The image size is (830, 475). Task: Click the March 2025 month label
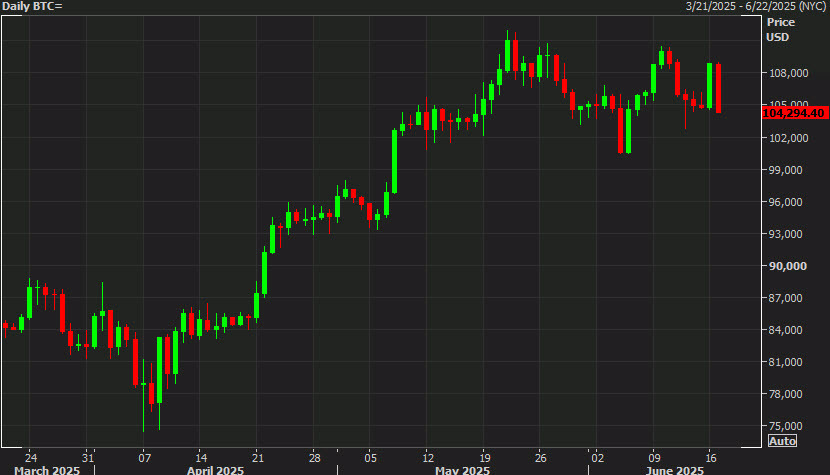pos(47,470)
